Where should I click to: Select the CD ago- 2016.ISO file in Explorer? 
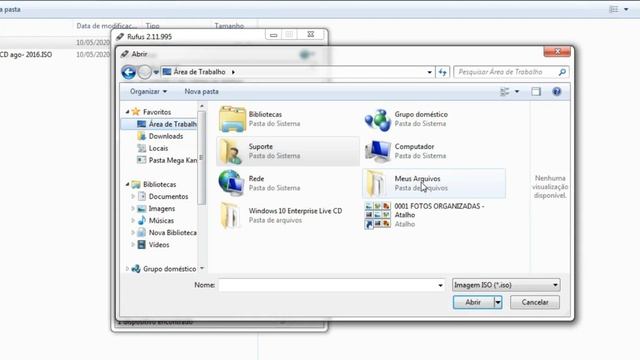pyautogui.click(x=27, y=54)
